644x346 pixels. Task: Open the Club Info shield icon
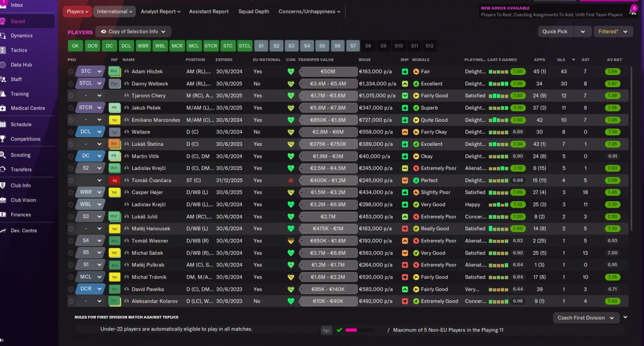click(3, 186)
